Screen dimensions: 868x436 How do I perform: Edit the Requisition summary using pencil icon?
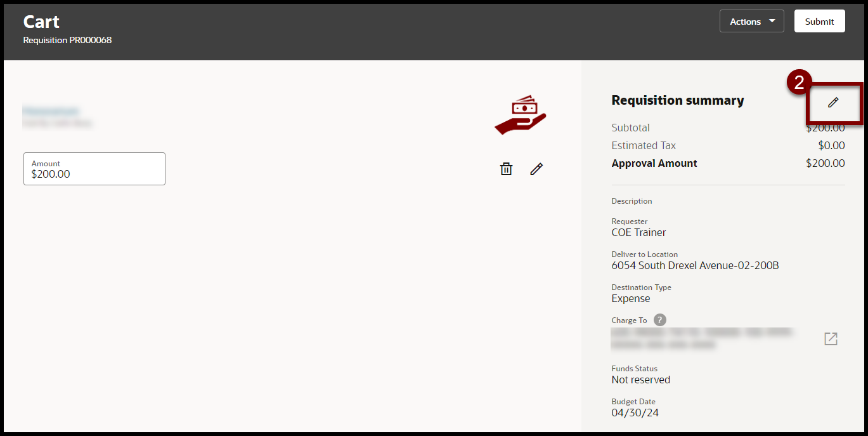[x=833, y=102]
